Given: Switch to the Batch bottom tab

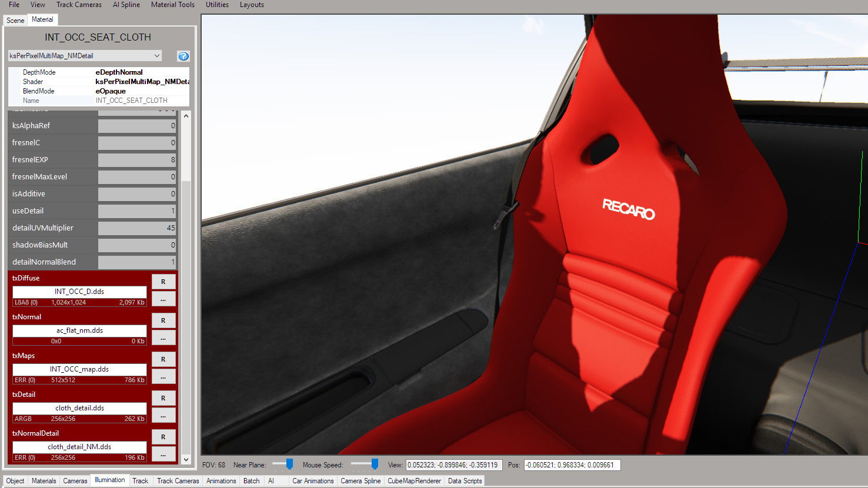Looking at the screenshot, I should (252, 481).
